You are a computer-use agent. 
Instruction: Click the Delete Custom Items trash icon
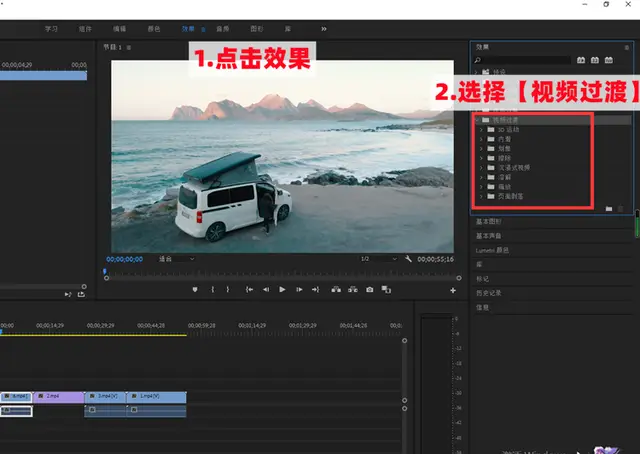coord(620,209)
